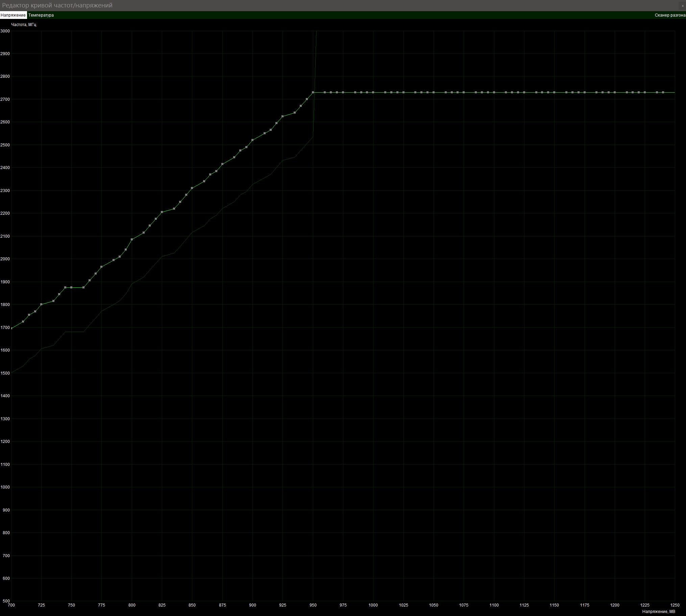This screenshot has width=686, height=616.
Task: Click the curve point at 825 mV
Action: (162, 212)
